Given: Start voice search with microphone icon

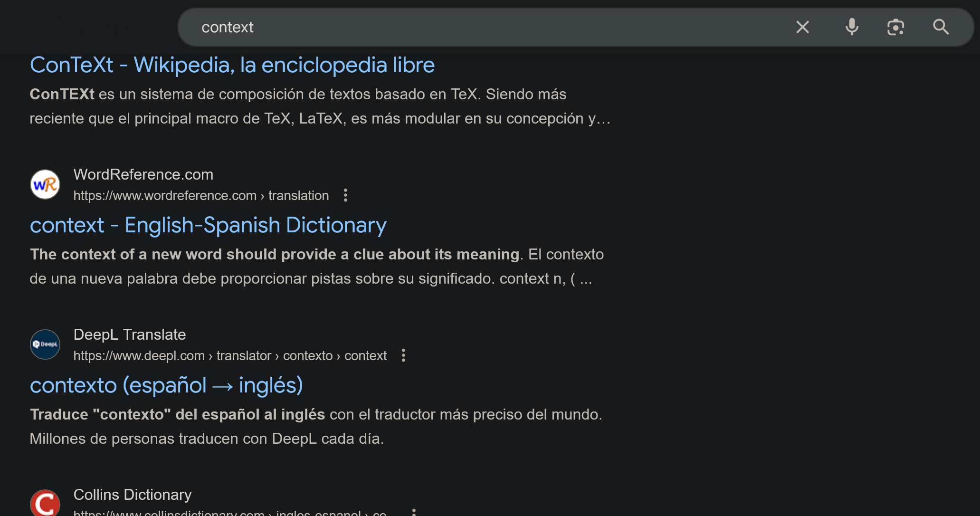Looking at the screenshot, I should (852, 27).
